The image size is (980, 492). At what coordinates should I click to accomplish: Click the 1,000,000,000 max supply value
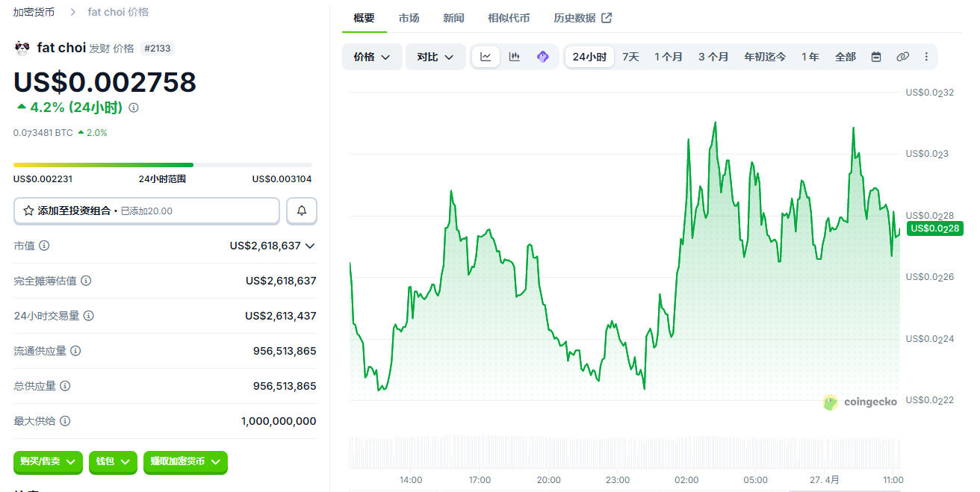click(x=279, y=421)
